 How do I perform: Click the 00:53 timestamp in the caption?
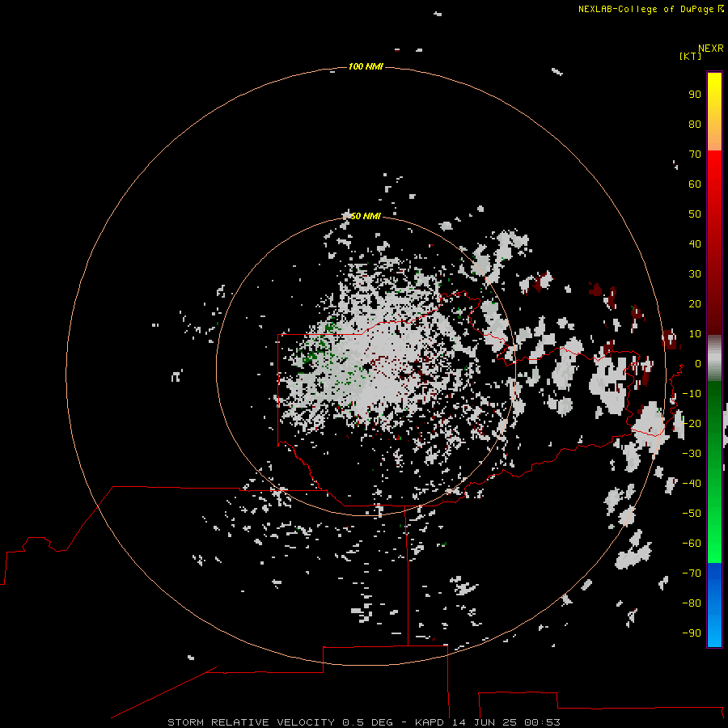(542, 722)
